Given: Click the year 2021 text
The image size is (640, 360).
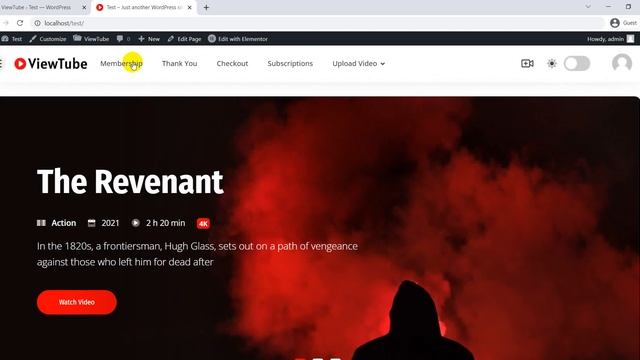Looking at the screenshot, I should tap(110, 223).
